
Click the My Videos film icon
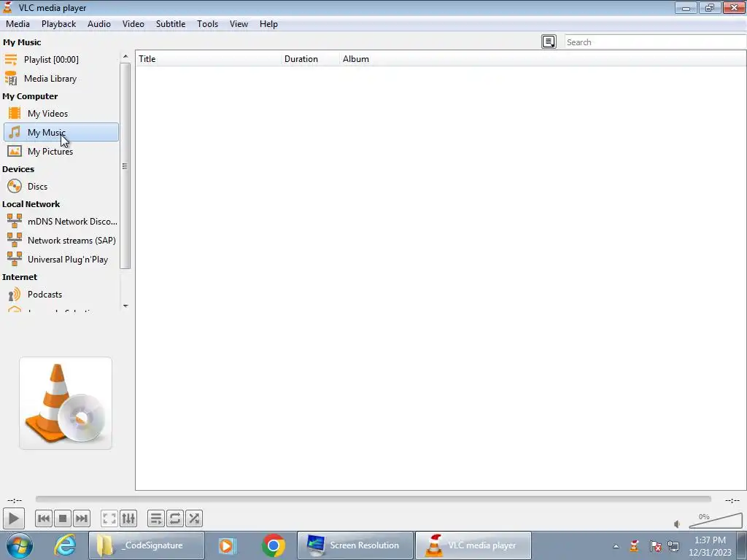pyautogui.click(x=15, y=113)
